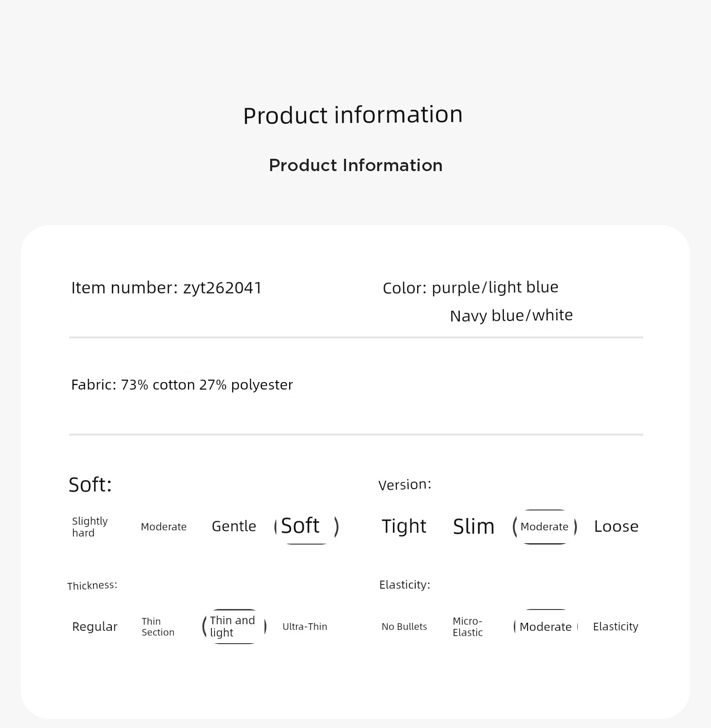Image resolution: width=711 pixels, height=728 pixels.
Task: Choose the Micro-Elastic option
Action: click(x=468, y=627)
